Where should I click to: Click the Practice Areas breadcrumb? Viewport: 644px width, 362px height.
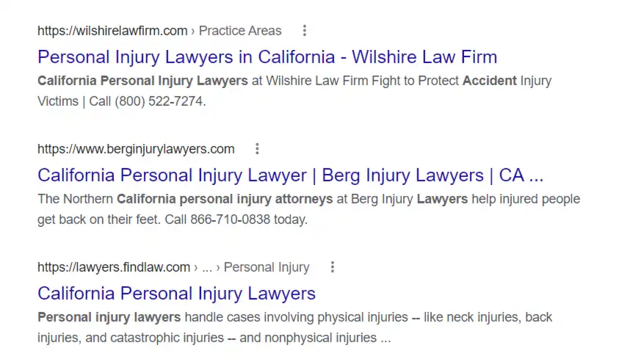click(240, 31)
